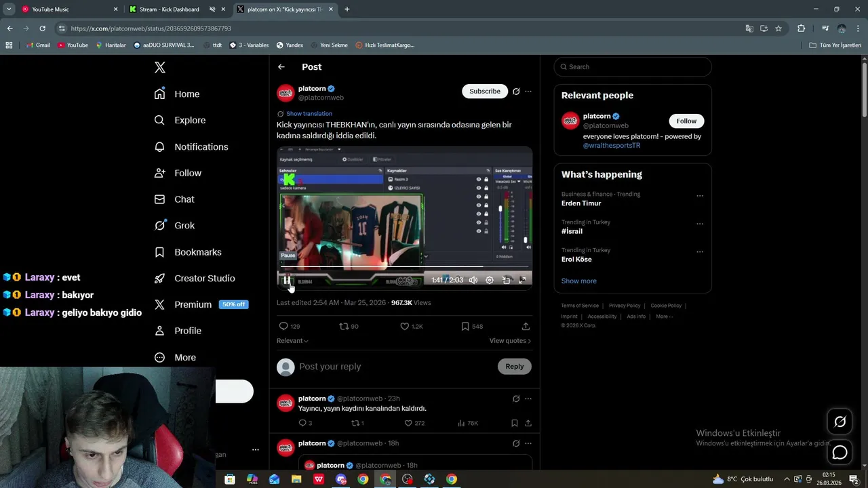The height and width of the screenshot is (488, 868).
Task: Like the 23h reply with 272 likes
Action: coord(408,423)
